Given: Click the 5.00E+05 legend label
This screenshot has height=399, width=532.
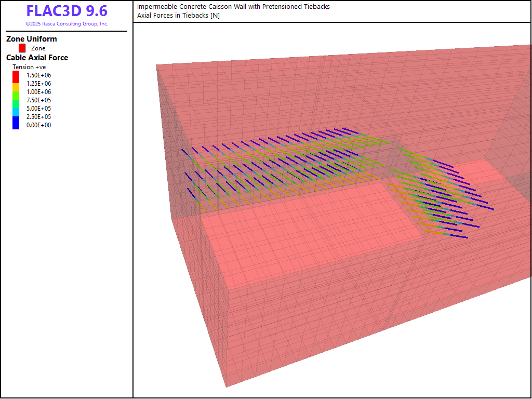Looking at the screenshot, I should (38, 108).
